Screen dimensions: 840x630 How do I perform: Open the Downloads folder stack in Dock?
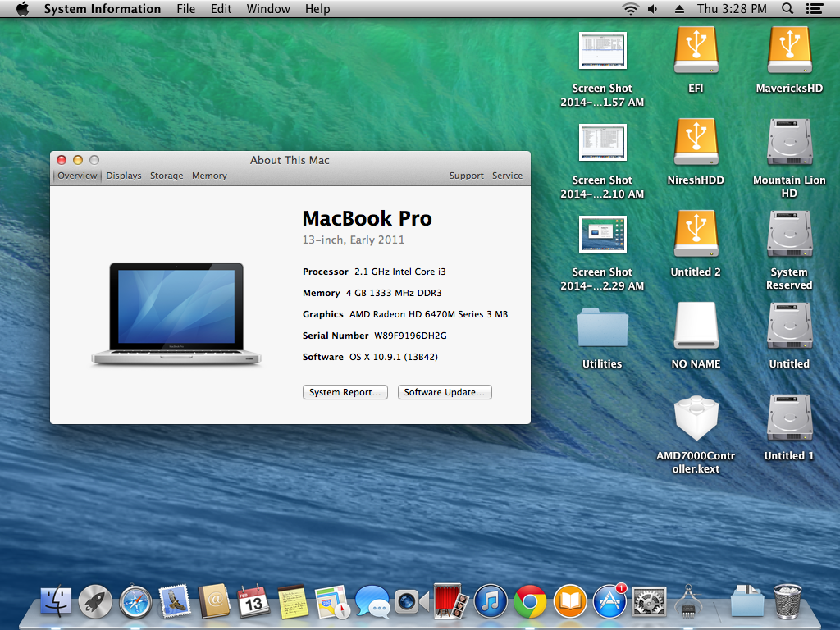pyautogui.click(x=747, y=601)
